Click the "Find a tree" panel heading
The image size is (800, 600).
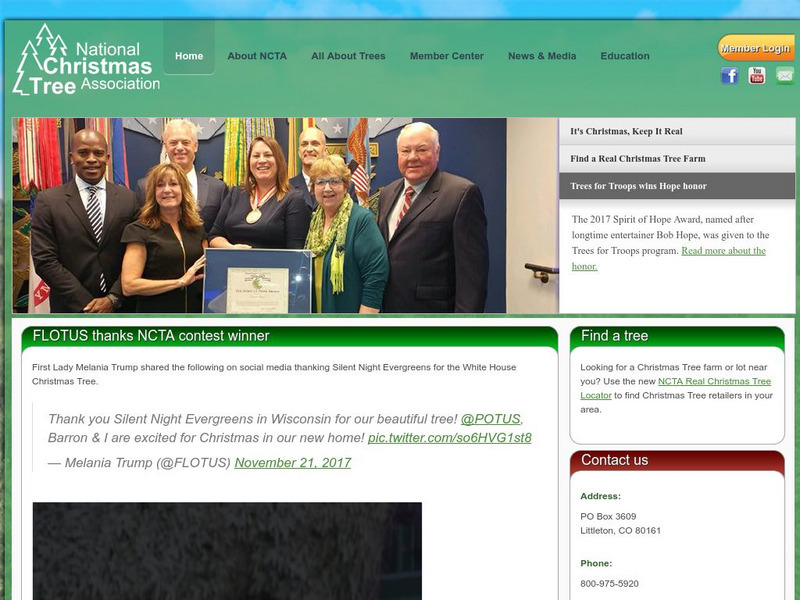614,336
